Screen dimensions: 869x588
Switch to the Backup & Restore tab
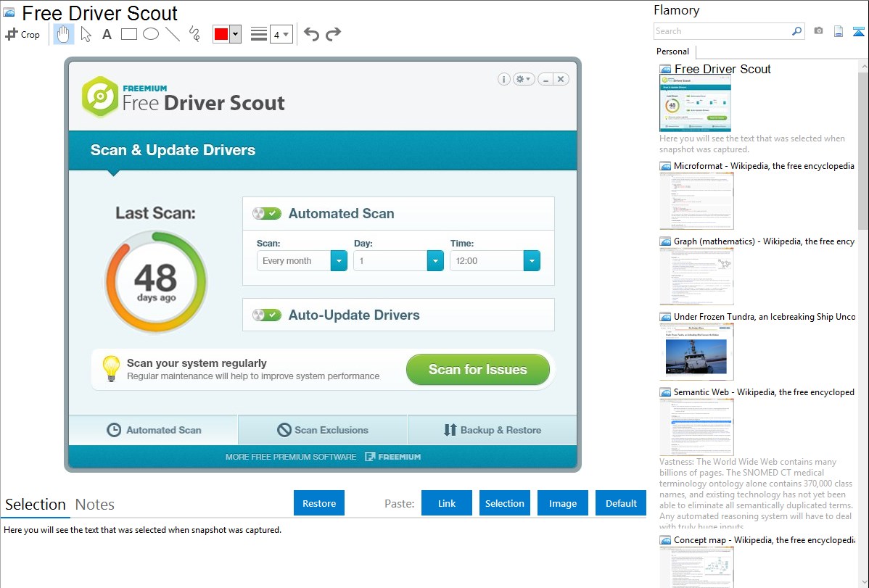492,430
